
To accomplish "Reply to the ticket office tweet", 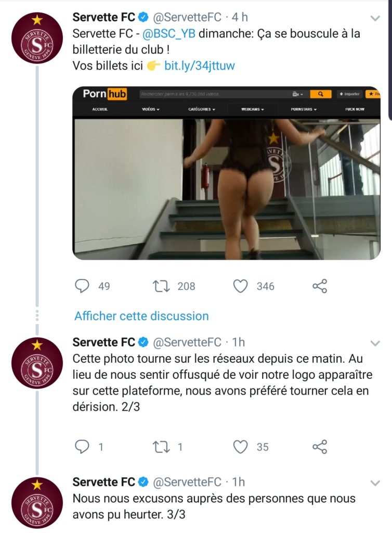I will 83,286.
